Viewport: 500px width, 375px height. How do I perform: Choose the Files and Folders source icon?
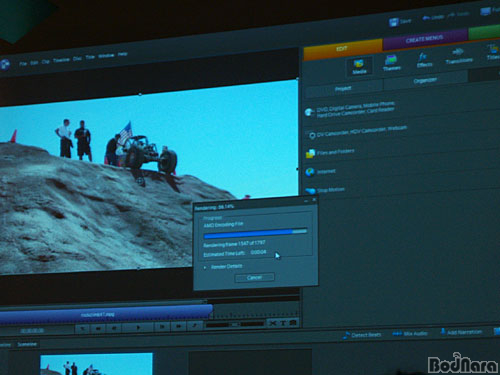tap(310, 154)
